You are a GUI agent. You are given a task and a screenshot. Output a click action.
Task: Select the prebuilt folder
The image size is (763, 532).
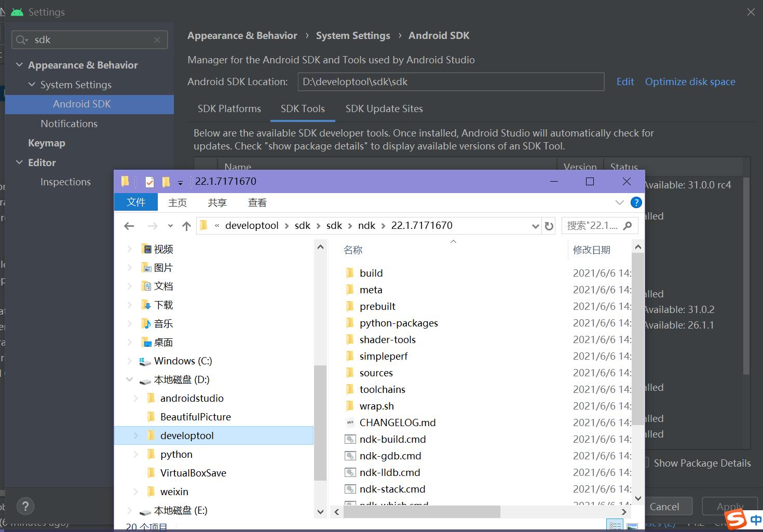377,306
